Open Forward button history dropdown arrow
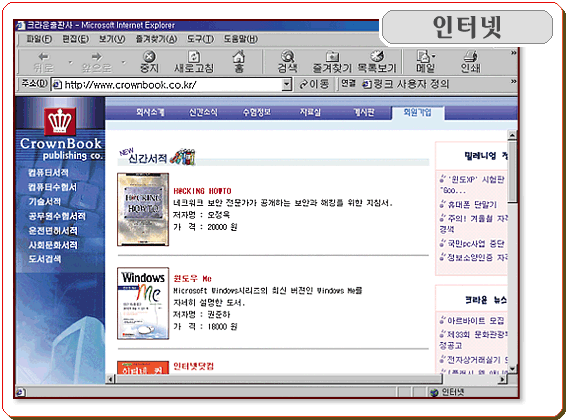568x420 pixels. (124, 62)
